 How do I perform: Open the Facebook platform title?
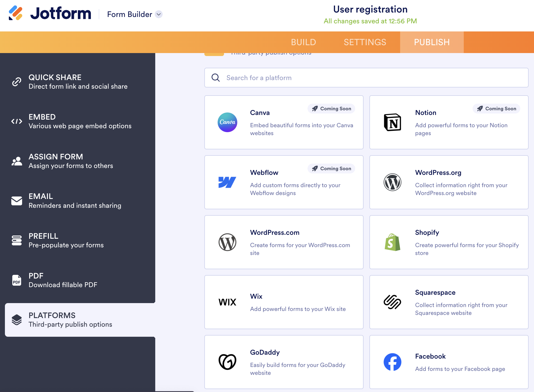(430, 356)
